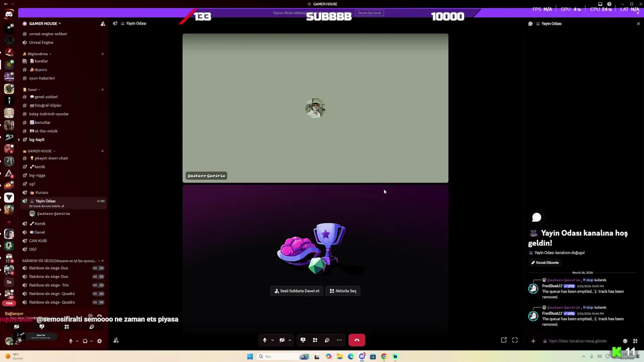The width and height of the screenshot is (644, 362).
Task: Click the Devre dışı bırak button in streamer notice
Action: (369, 13)
